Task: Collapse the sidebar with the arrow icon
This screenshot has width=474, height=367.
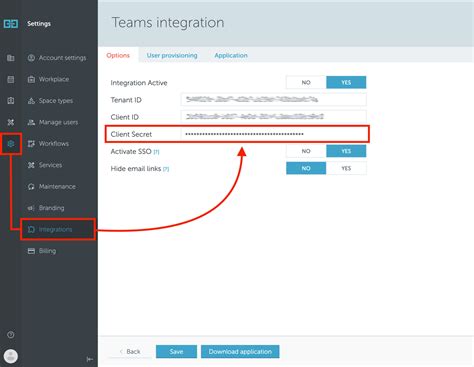Action: point(90,359)
